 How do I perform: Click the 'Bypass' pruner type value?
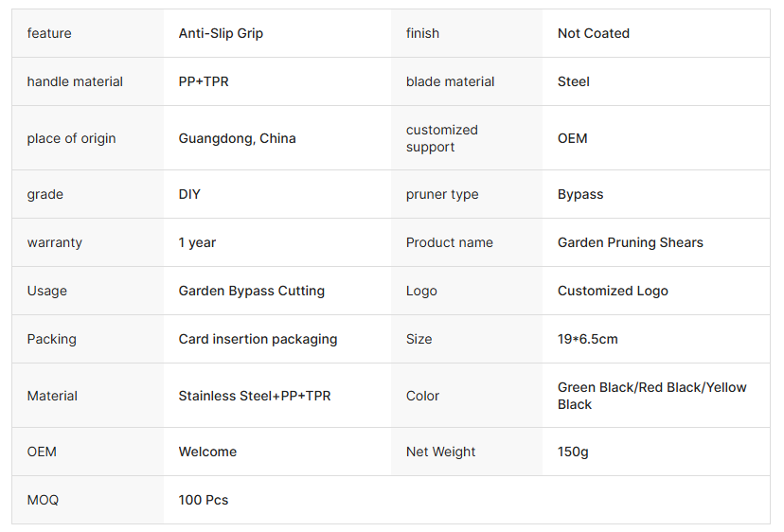(579, 194)
